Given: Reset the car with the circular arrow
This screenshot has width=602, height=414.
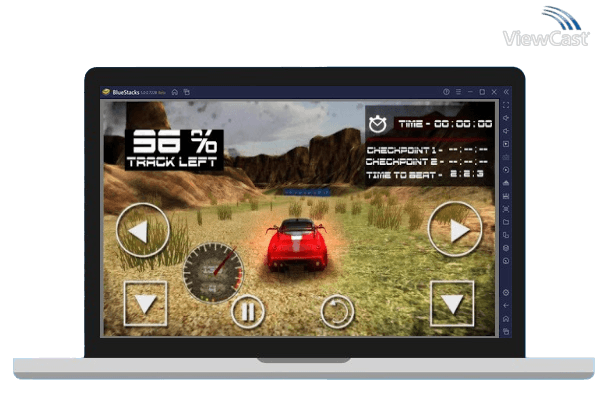Looking at the screenshot, I should [337, 311].
